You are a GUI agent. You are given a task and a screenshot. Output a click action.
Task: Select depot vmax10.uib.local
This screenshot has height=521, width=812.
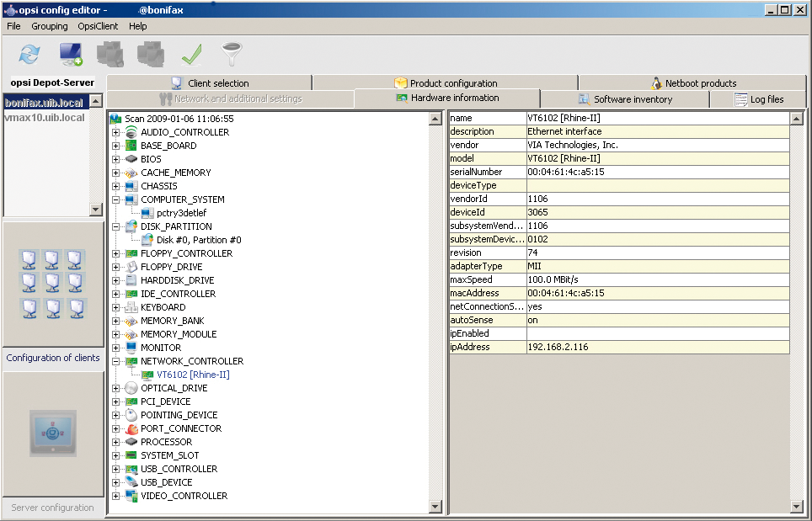pos(45,118)
